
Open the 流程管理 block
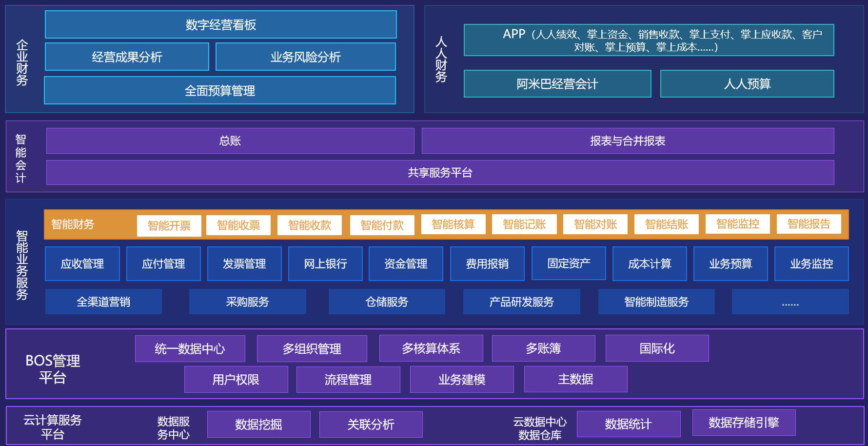tap(348, 380)
